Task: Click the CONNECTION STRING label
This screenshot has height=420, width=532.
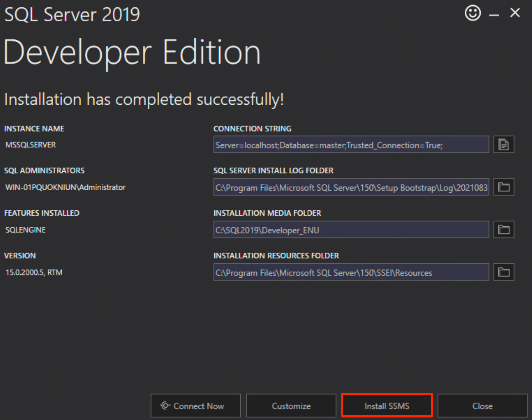Action: (252, 129)
